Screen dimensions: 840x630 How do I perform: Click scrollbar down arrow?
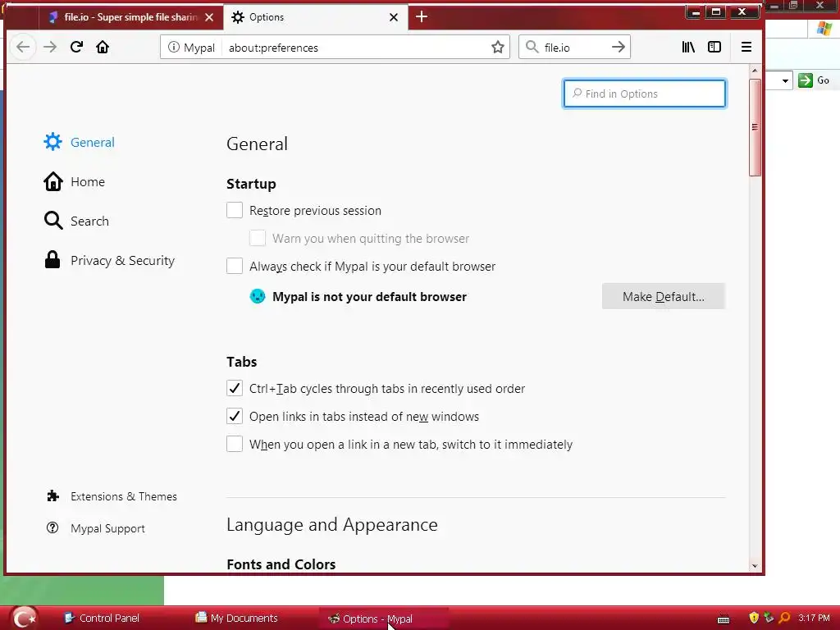point(755,566)
